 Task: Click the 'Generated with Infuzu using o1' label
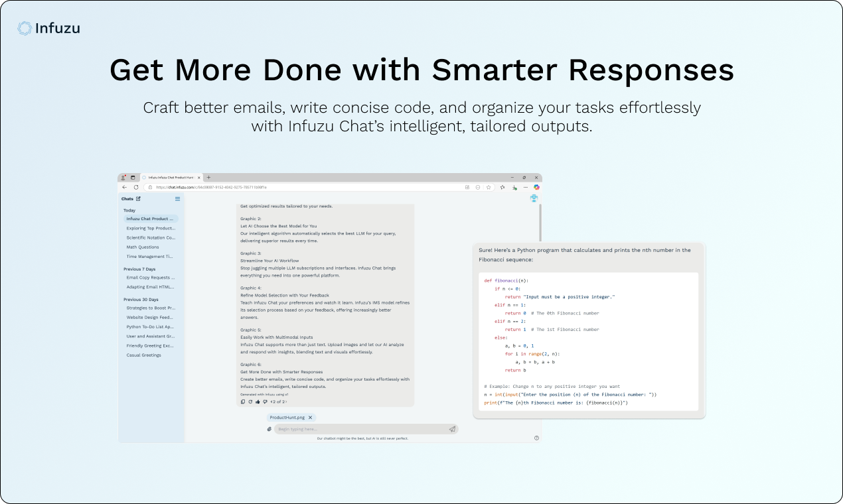264,395
